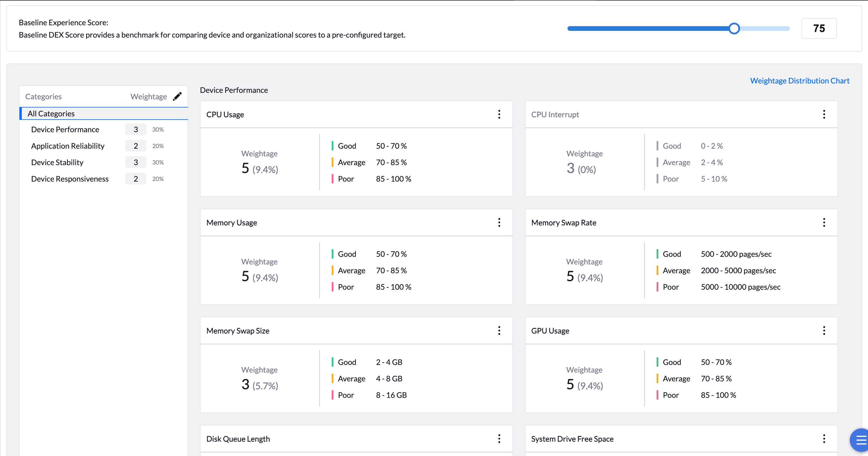Select All Categories in the list
This screenshot has width=868, height=456.
pyautogui.click(x=51, y=113)
